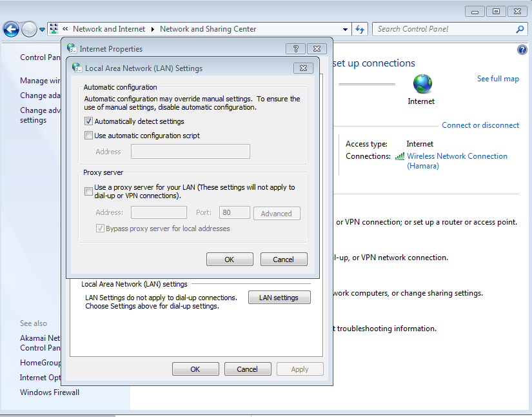Click the Control Panel icon in address bar
This screenshot has height=417, width=532.
pos(54,29)
